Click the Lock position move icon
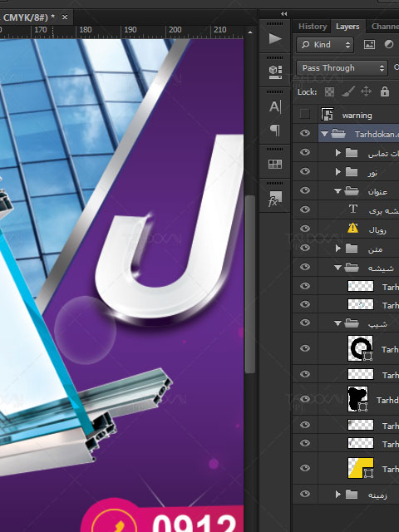This screenshot has height=532, width=399. point(366,91)
